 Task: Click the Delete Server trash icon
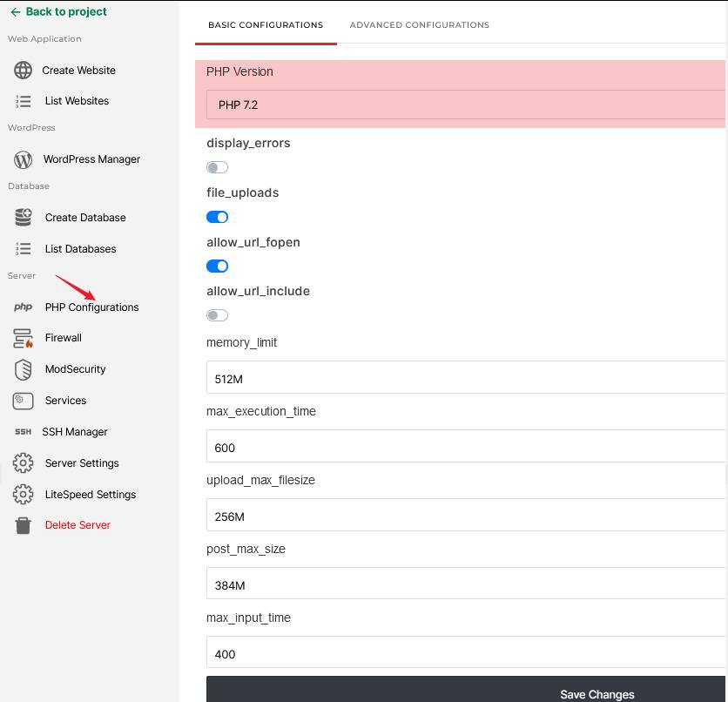[x=23, y=525]
